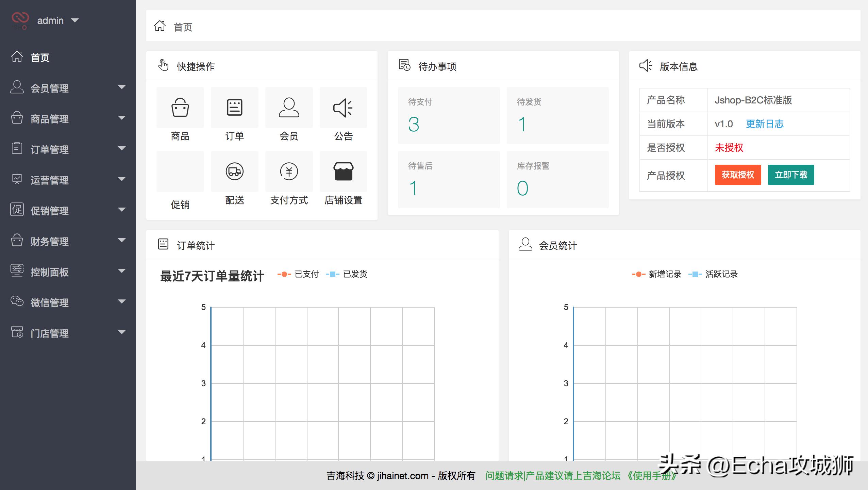
Task: Open the 更新日志 link
Action: 765,124
